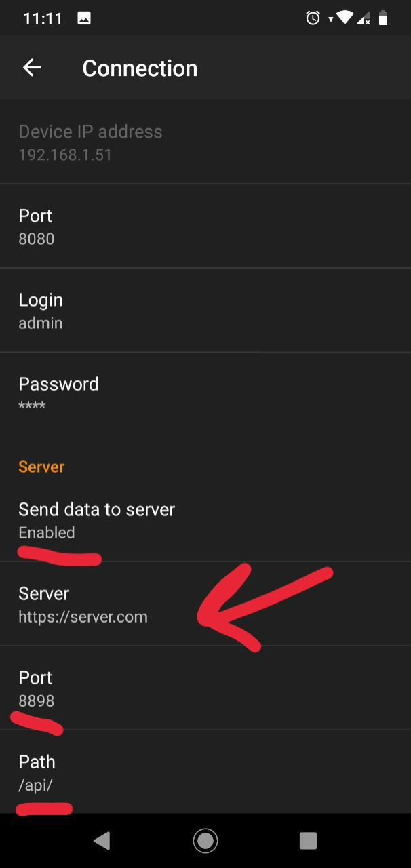Open the Port 8080 setting
411x868 pixels.
point(206,226)
